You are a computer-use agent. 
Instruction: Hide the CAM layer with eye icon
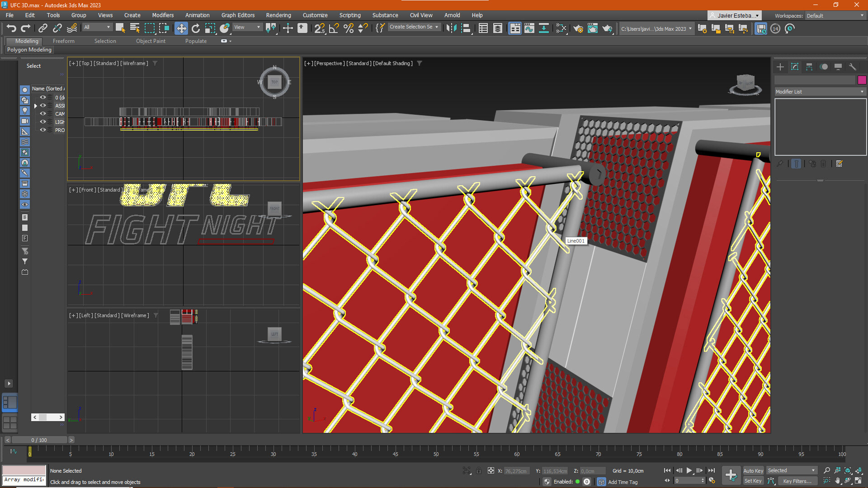[x=43, y=113]
